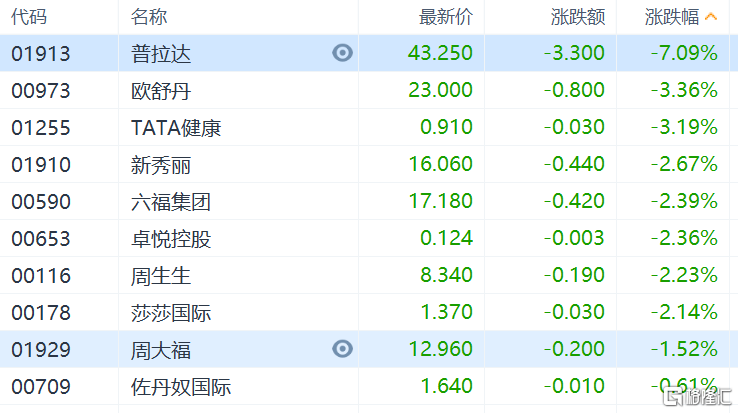Click stock code 00116
Screen dimensions: 738x413
click(41, 275)
